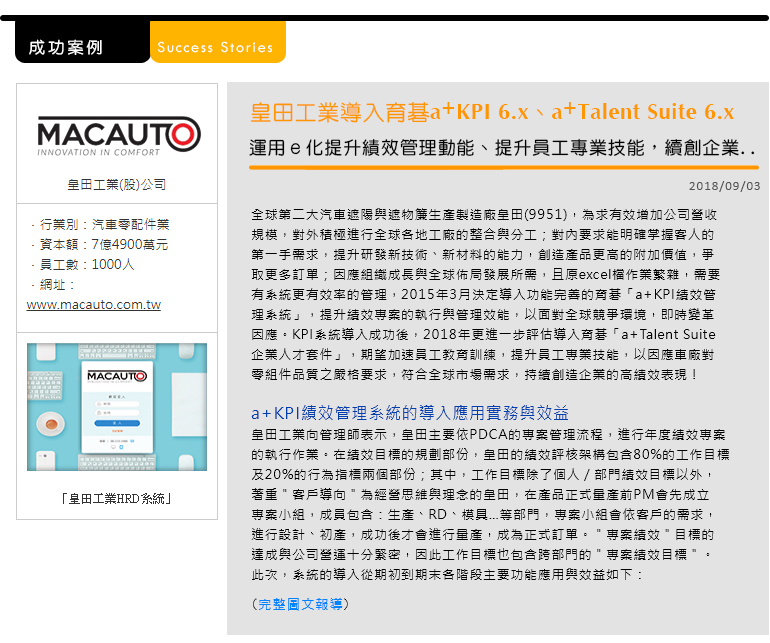770x643 pixels.
Task: Click the 資本額：7億4900萬元 line
Action: click(x=100, y=245)
